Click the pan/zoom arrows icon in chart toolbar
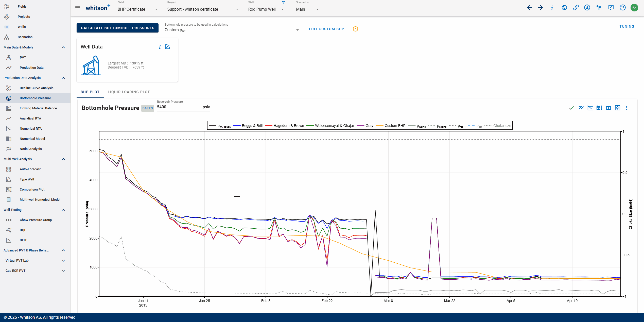The width and height of the screenshot is (644, 322). 617,108
